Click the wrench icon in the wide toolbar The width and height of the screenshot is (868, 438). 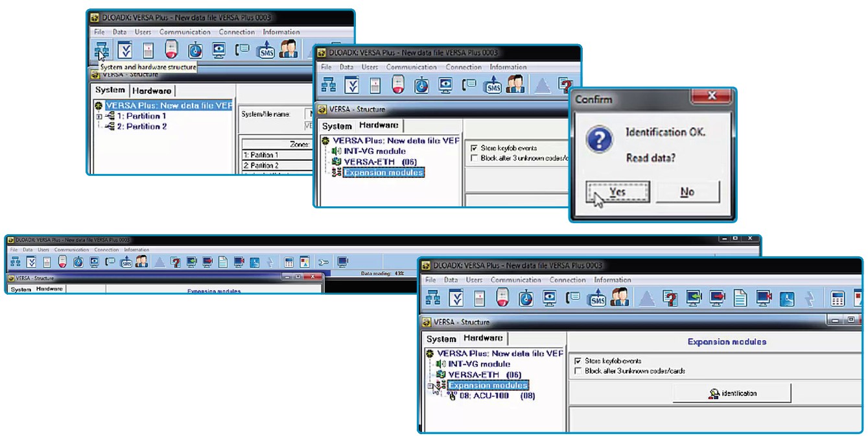point(323,262)
